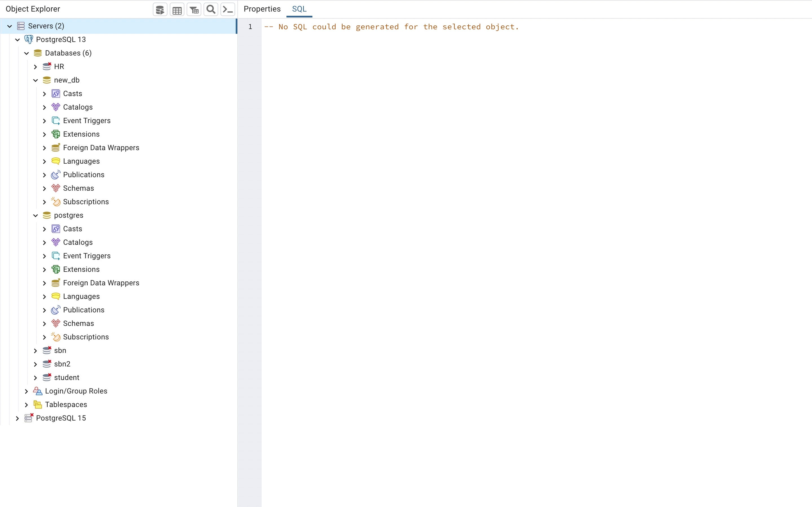Select the SQL tab
Image resolution: width=812 pixels, height=507 pixels.
[x=299, y=9]
